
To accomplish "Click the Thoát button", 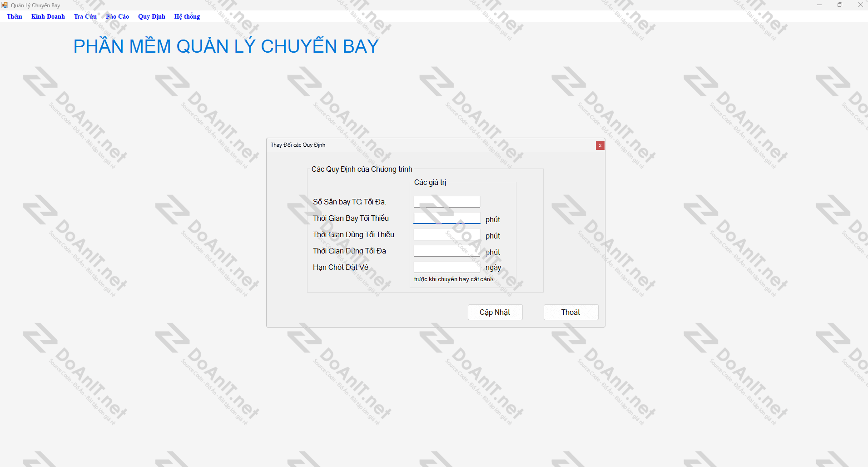I will (x=571, y=312).
